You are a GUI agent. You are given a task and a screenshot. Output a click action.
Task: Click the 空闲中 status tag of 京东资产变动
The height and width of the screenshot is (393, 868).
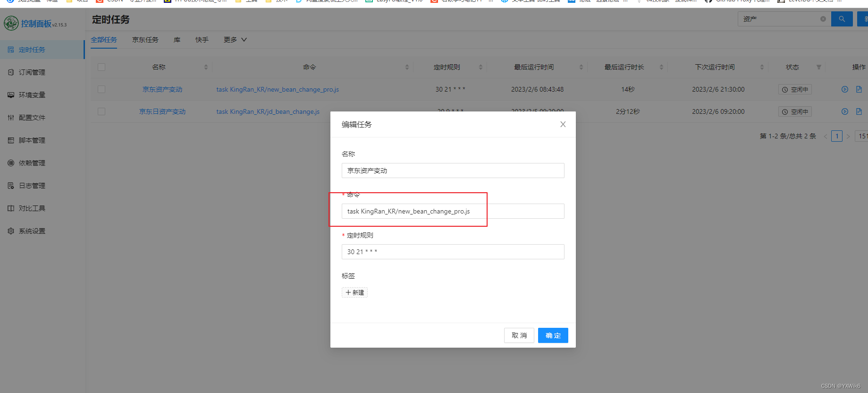click(795, 89)
